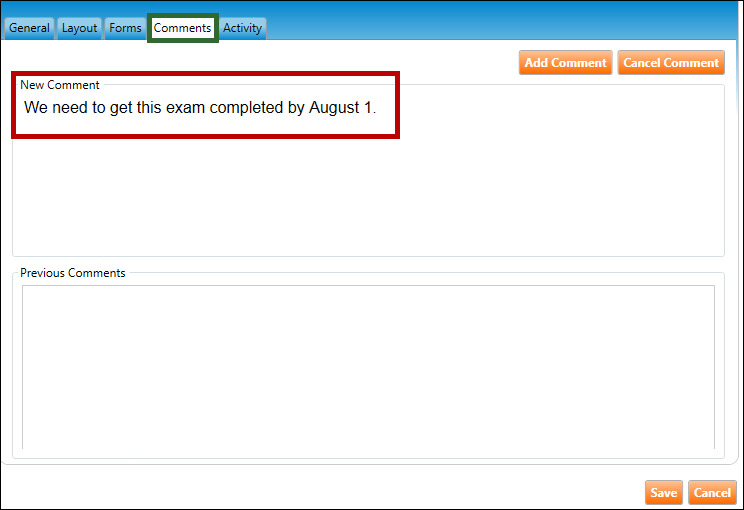Click the "Previous Comments" group label
Image resolution: width=744 pixels, height=510 pixels.
click(x=73, y=273)
